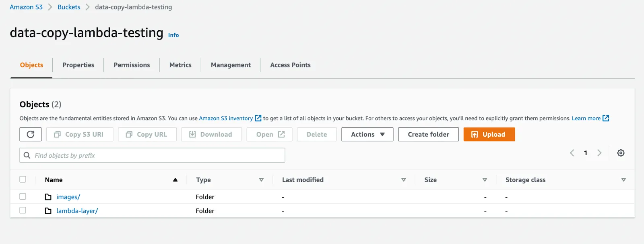This screenshot has height=244, width=644.
Task: Click the Copy URL button
Action: (147, 134)
